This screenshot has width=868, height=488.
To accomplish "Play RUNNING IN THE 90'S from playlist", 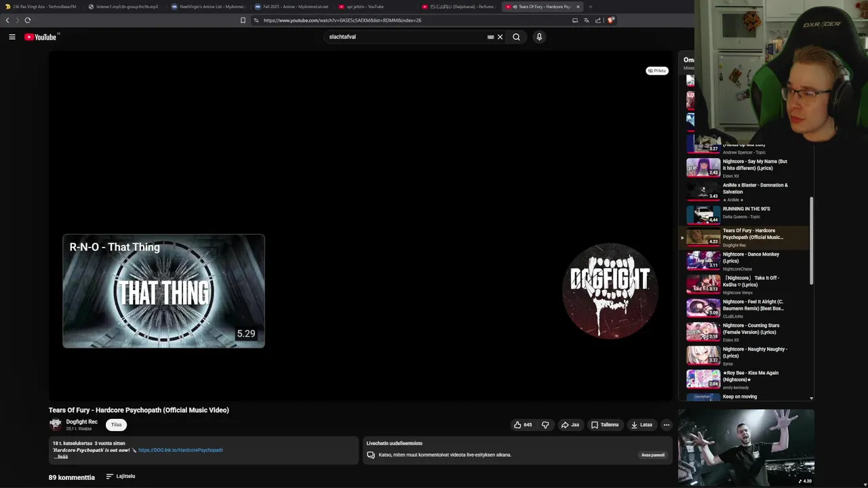I will tap(746, 214).
